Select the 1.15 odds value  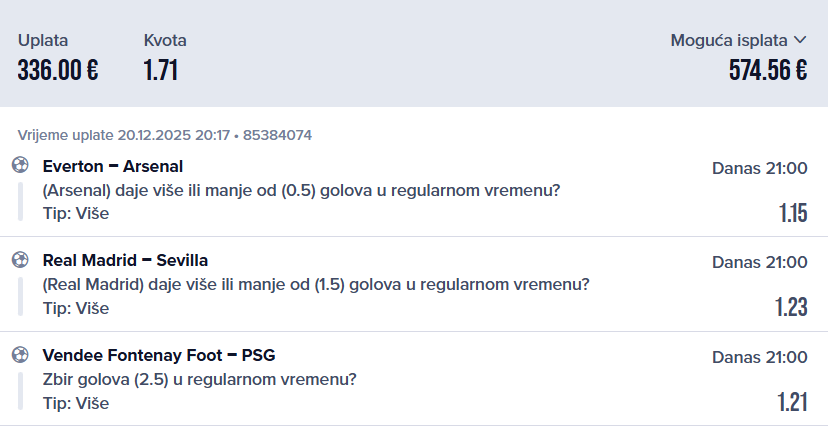pyautogui.click(x=792, y=213)
